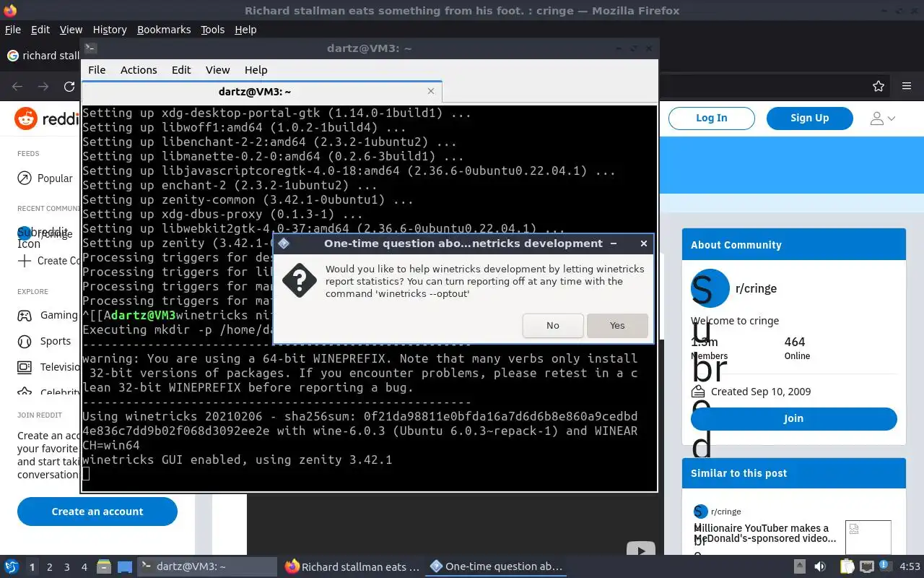Switch to Firefox taskbar entry
Image resolution: width=924 pixels, height=578 pixels.
352,566
